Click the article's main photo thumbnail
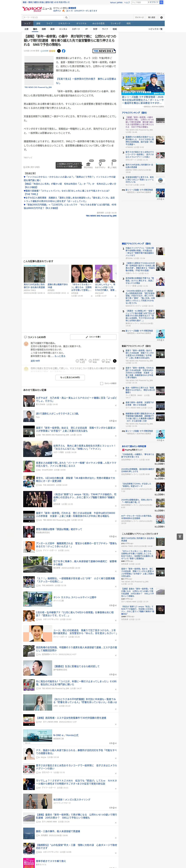186x868 pixels. click(x=39, y=71)
